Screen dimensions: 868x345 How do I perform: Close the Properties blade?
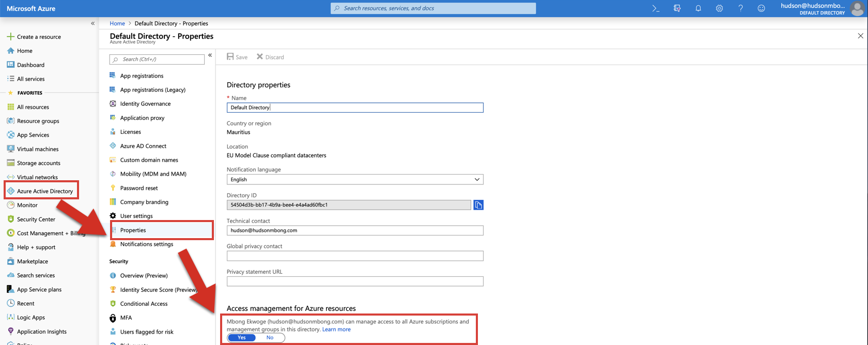coord(860,36)
